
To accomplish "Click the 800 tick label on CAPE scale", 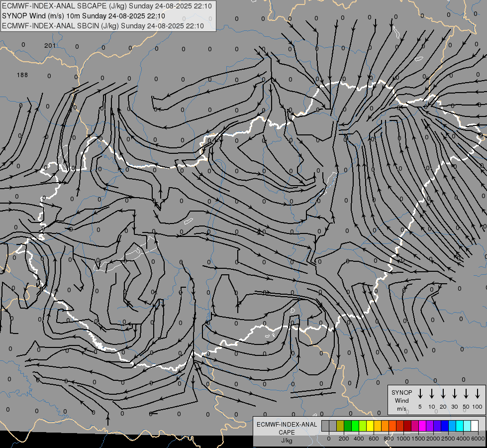I will [389, 439].
